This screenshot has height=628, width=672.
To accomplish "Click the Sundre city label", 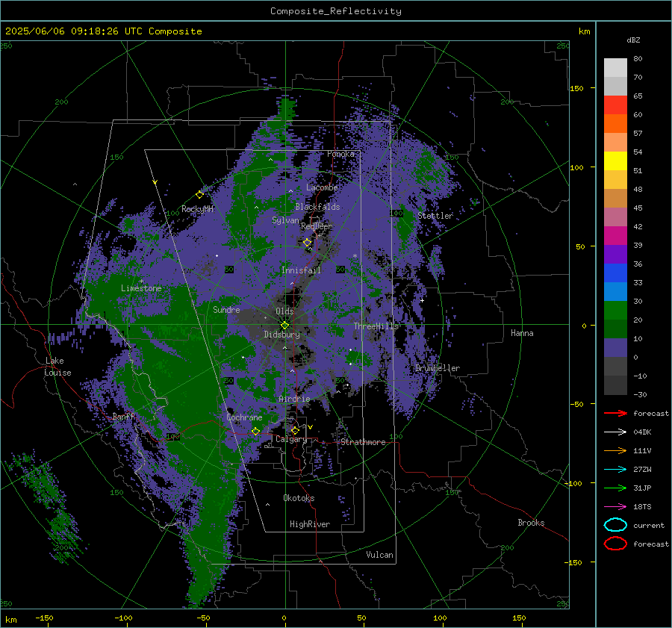I will 226,310.
